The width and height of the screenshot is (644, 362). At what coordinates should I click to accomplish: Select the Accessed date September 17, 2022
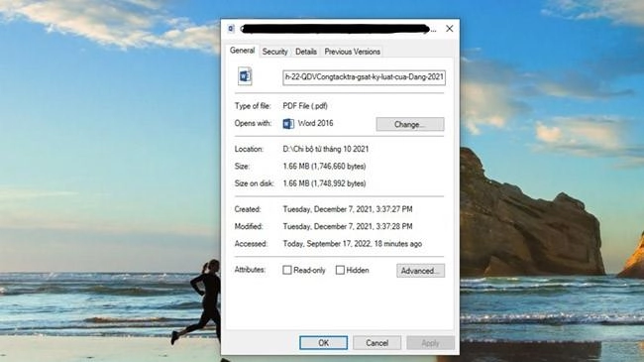pos(353,244)
